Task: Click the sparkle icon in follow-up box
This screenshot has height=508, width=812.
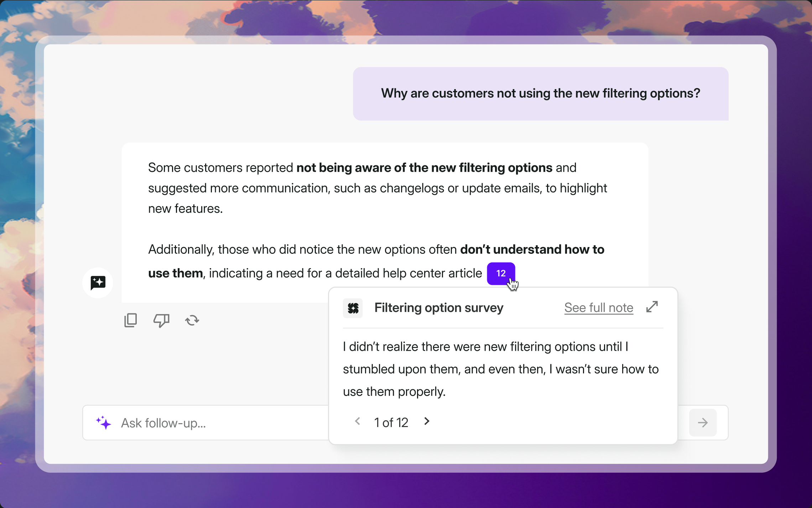Action: tap(103, 423)
